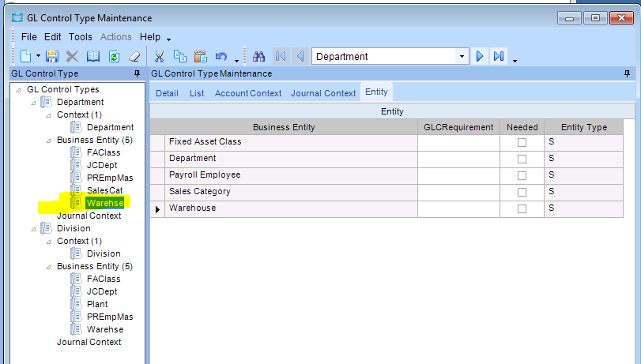
Task: Pin the GL Control Type Maintenance panel
Action: tap(627, 73)
